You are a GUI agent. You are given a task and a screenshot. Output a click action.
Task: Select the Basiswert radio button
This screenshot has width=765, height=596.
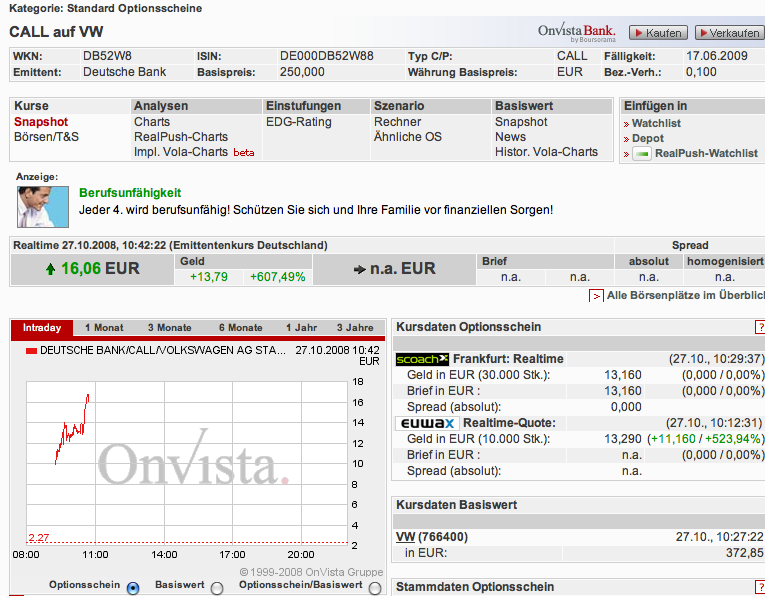click(217, 588)
